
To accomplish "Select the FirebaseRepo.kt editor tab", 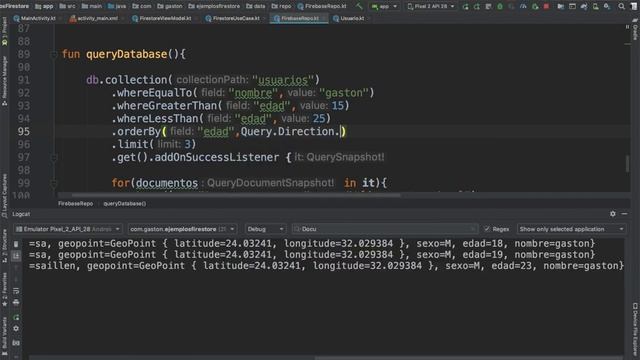I will coord(299,18).
